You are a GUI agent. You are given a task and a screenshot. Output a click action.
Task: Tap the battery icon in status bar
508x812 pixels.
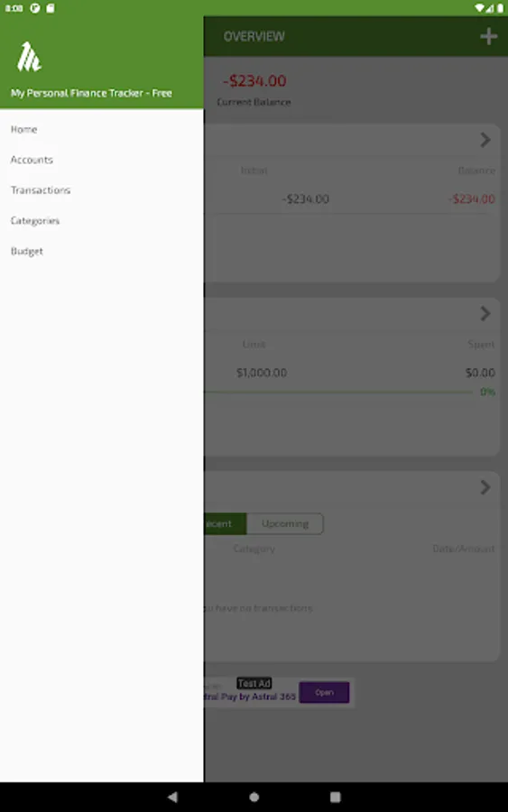(x=500, y=8)
